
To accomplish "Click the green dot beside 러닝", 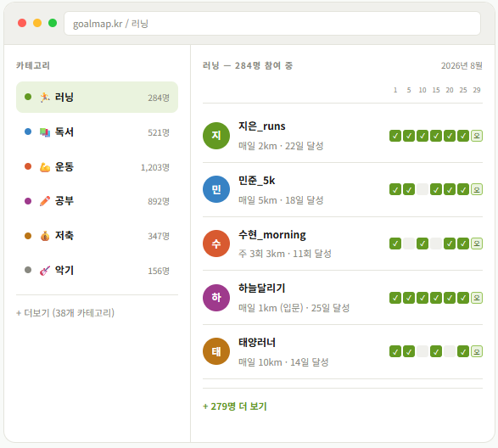I will tap(28, 97).
